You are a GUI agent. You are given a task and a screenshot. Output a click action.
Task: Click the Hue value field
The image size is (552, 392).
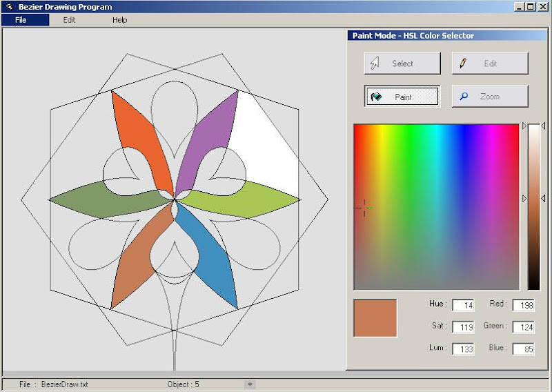click(x=463, y=305)
